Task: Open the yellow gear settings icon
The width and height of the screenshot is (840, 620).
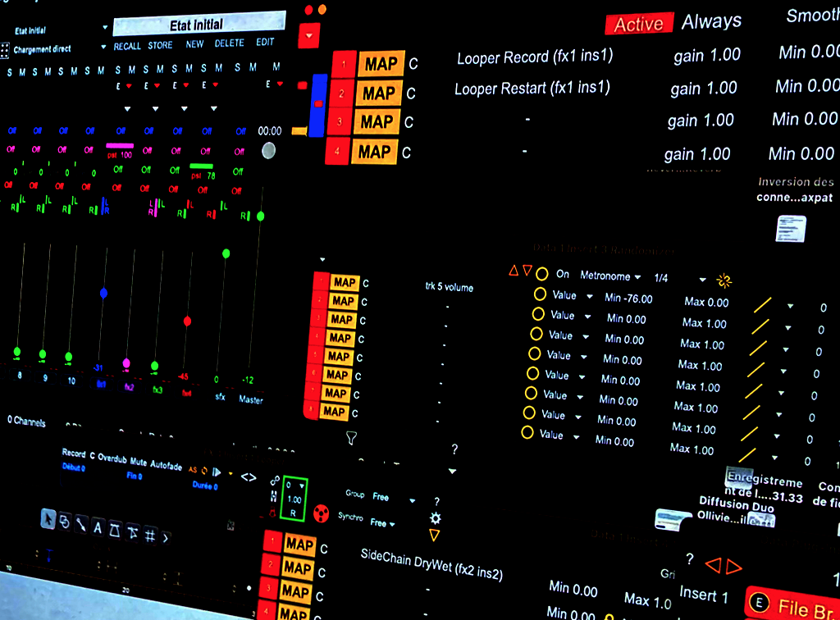Action: point(436,518)
